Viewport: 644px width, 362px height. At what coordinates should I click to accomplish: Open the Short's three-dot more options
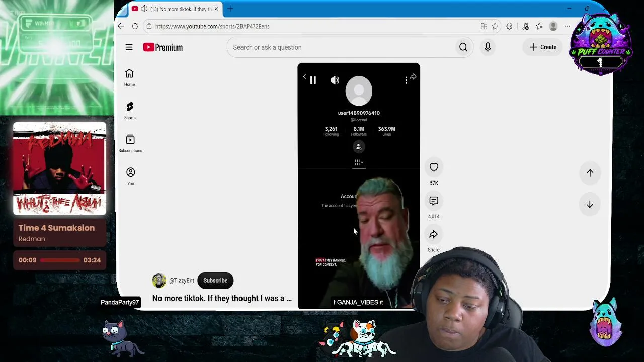(406, 80)
